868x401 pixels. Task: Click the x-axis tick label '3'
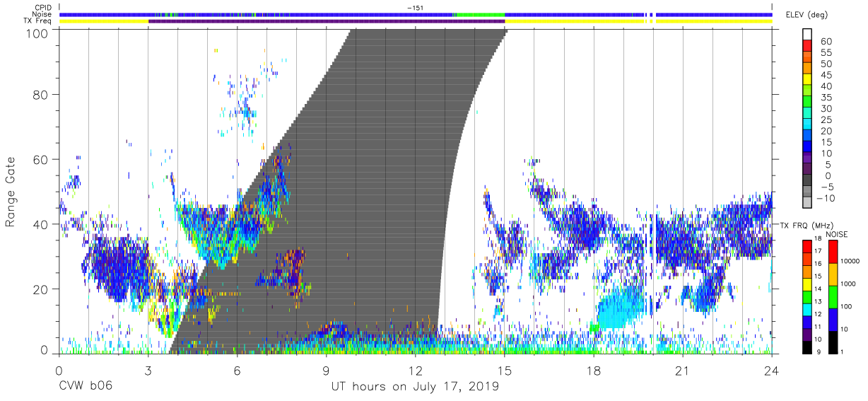[148, 371]
